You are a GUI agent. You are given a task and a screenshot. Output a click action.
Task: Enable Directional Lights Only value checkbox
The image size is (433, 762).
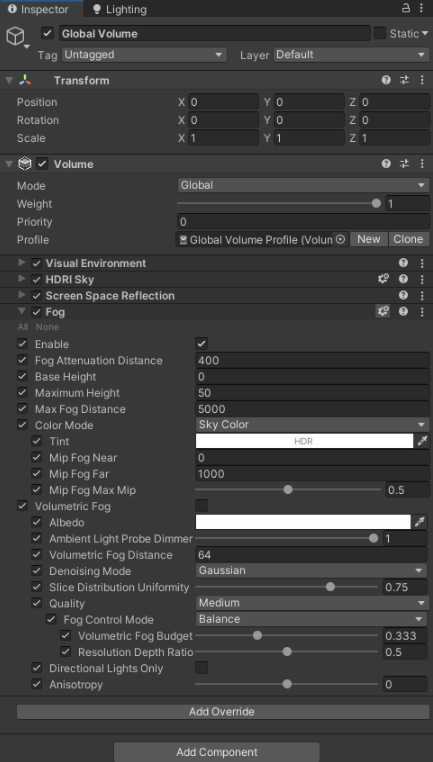pyautogui.click(x=202, y=668)
